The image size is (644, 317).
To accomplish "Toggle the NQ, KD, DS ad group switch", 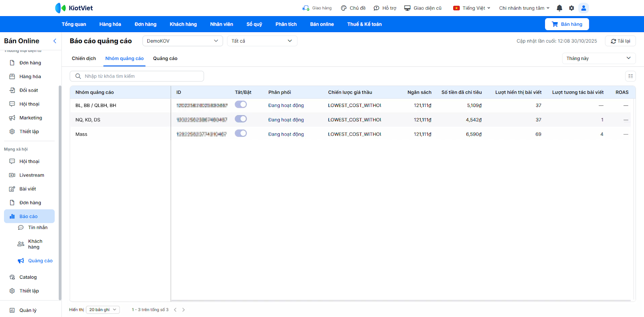I will (241, 119).
